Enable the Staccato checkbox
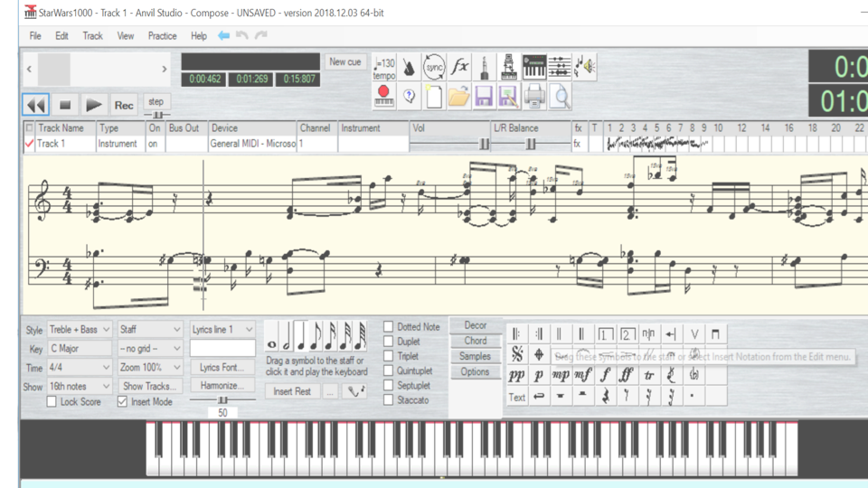 click(x=389, y=399)
